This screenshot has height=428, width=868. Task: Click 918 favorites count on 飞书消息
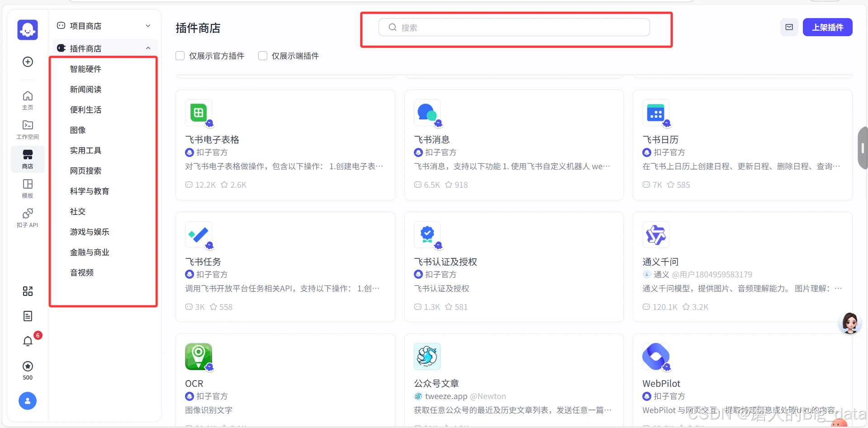pos(456,185)
